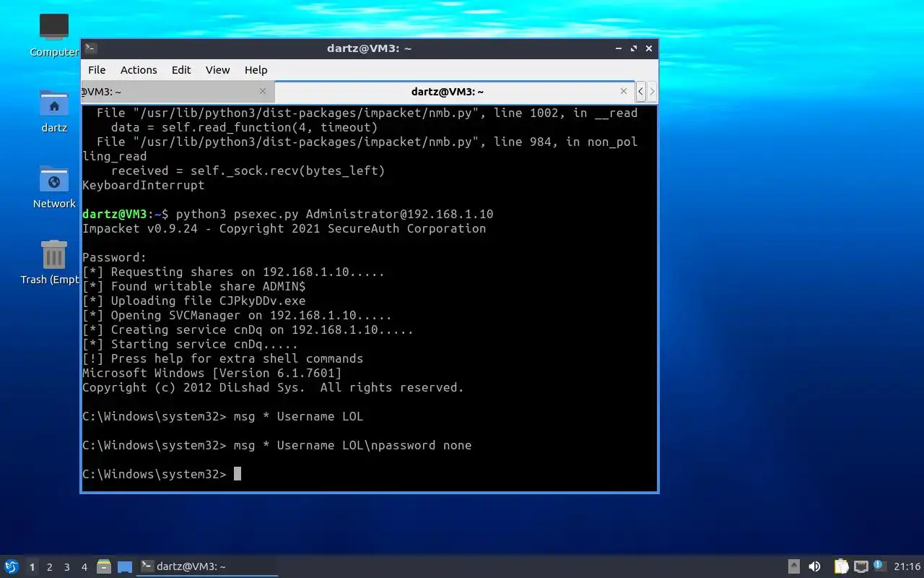Image resolution: width=924 pixels, height=578 pixels.
Task: Click 'Found writable share ADMIN$' line
Action: click(x=194, y=286)
